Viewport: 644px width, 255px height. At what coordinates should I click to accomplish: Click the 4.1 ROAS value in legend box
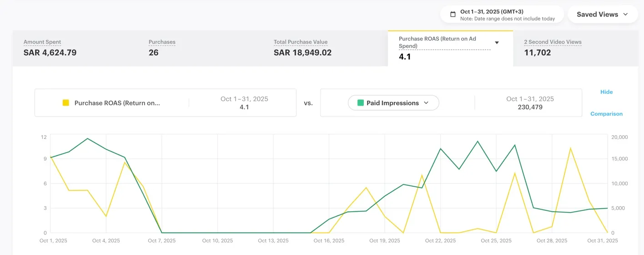244,107
